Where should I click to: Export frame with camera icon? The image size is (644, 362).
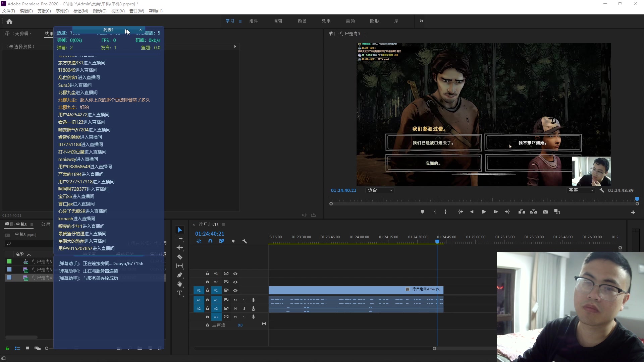click(545, 212)
